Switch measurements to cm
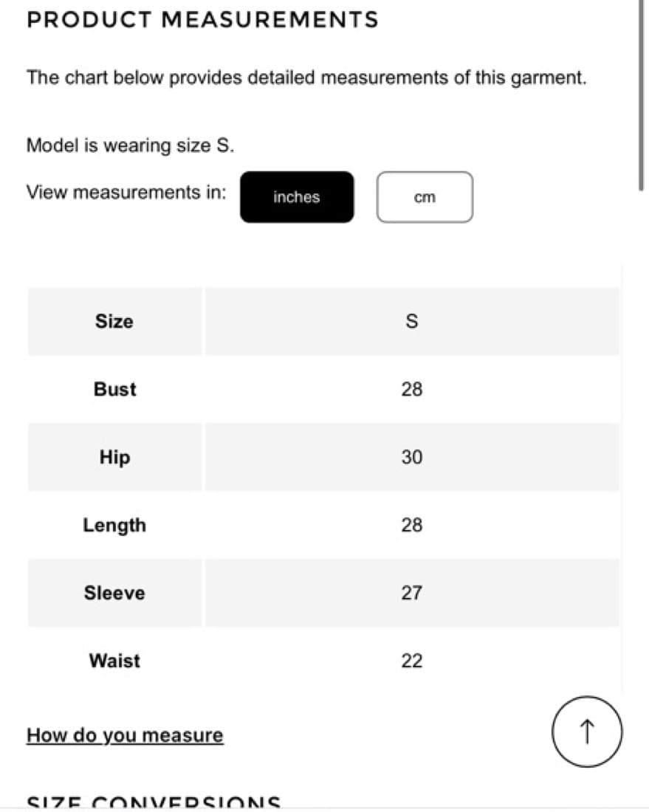The width and height of the screenshot is (649, 812). [x=425, y=197]
